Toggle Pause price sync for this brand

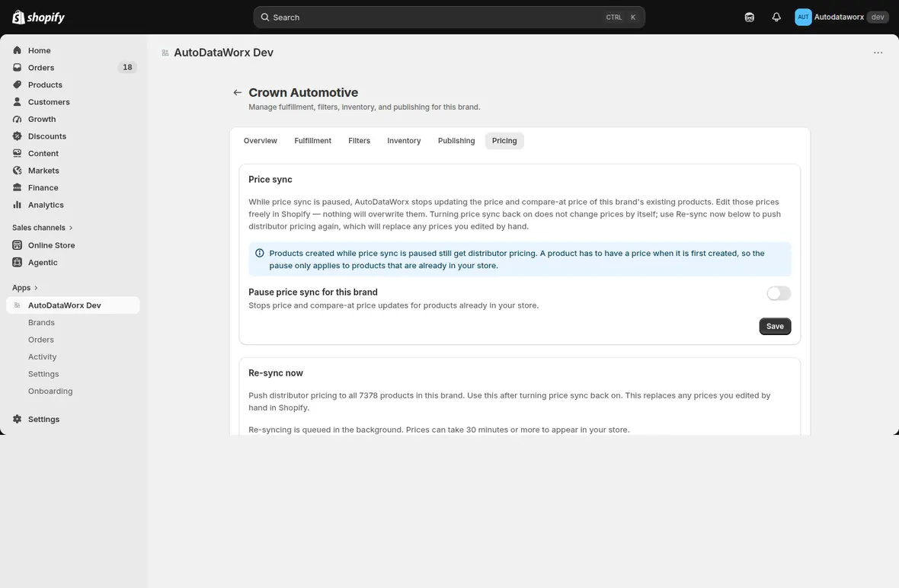click(779, 293)
